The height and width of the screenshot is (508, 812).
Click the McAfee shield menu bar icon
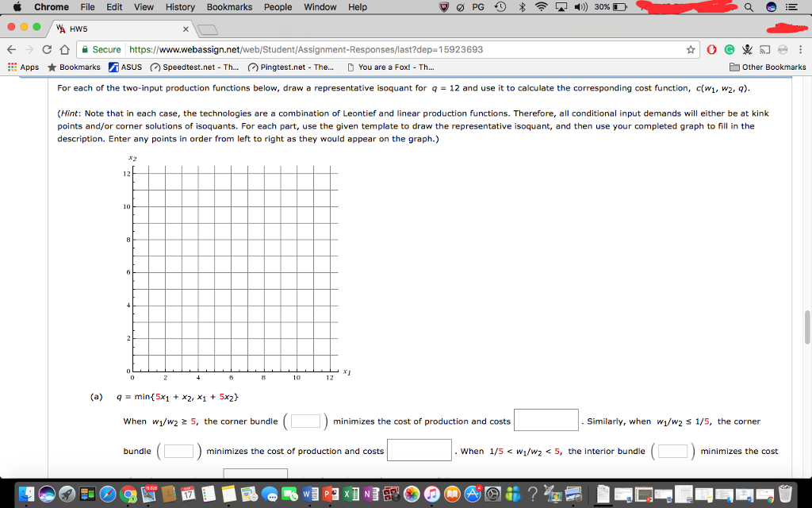[444, 7]
